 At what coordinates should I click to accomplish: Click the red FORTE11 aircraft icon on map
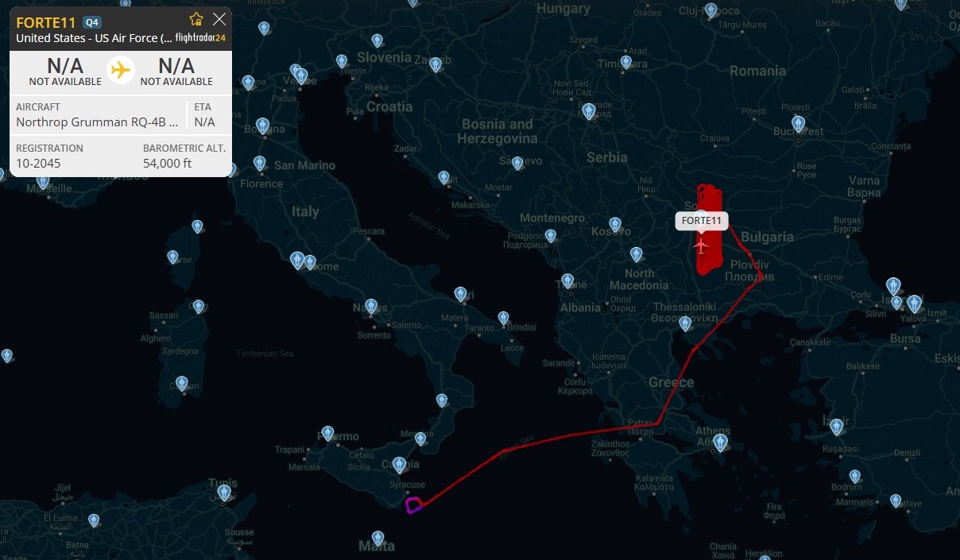coord(701,245)
